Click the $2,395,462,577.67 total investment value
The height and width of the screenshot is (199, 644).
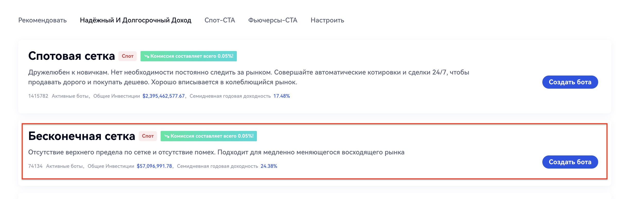(x=163, y=96)
